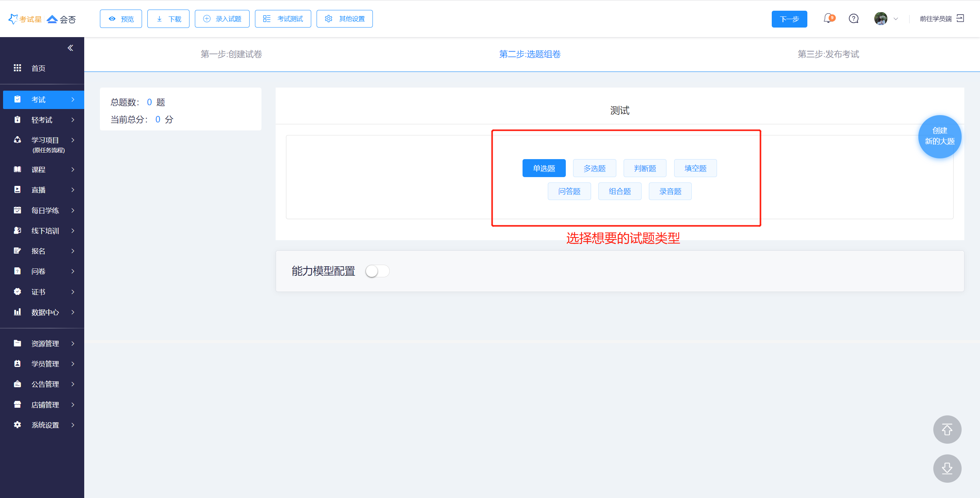Open 其他设置 from the toolbar
The height and width of the screenshot is (498, 980).
coord(345,19)
